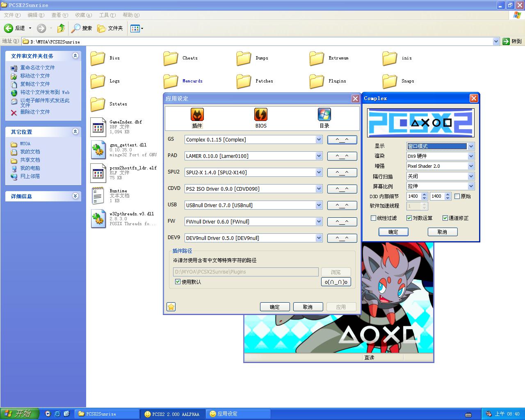Click the yellow star icon in settings dialog
This screenshot has height=420, width=525.
(171, 307)
